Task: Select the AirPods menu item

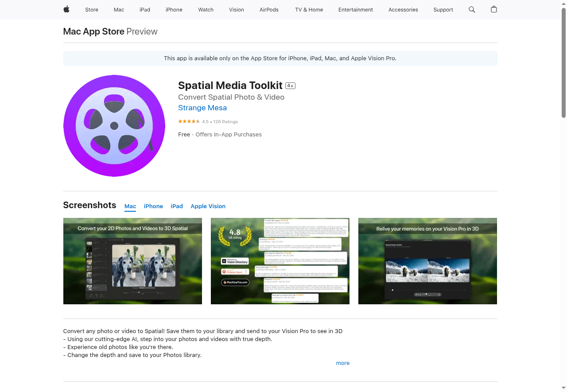Action: [x=269, y=9]
